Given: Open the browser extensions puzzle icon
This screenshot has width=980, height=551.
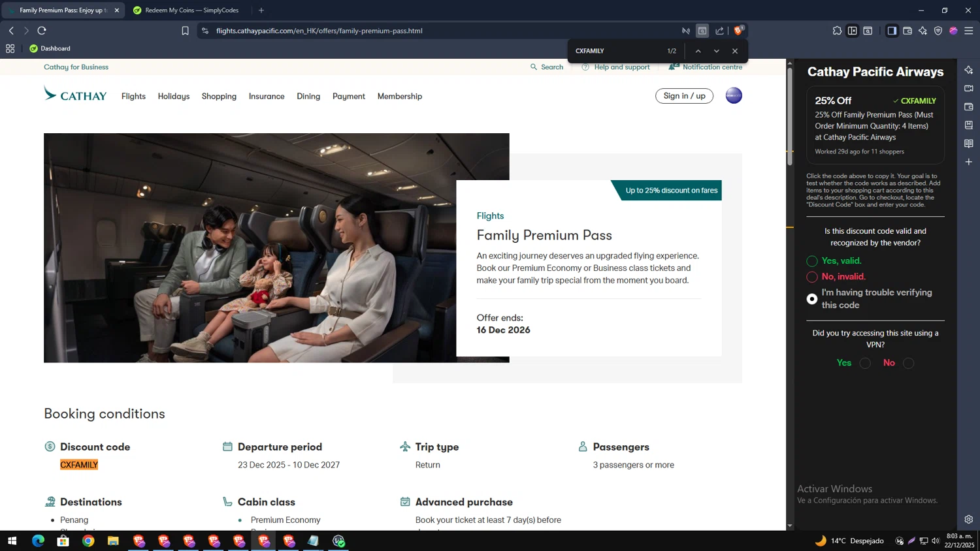Looking at the screenshot, I should point(837,31).
